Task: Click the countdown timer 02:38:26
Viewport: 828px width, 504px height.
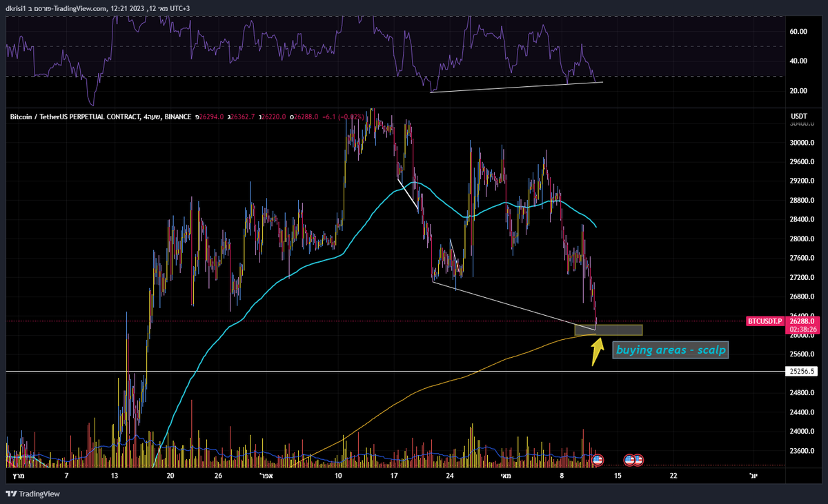Action: (x=802, y=329)
